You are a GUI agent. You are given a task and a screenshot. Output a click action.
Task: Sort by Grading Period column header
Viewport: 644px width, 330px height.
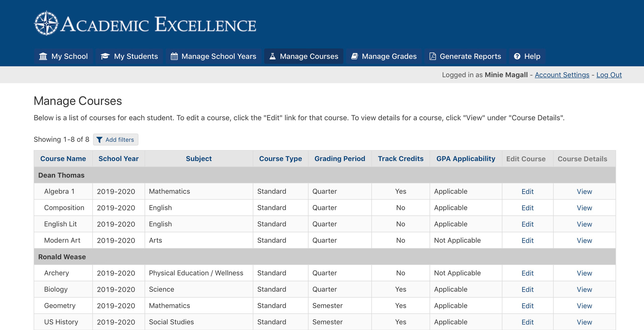tap(340, 159)
